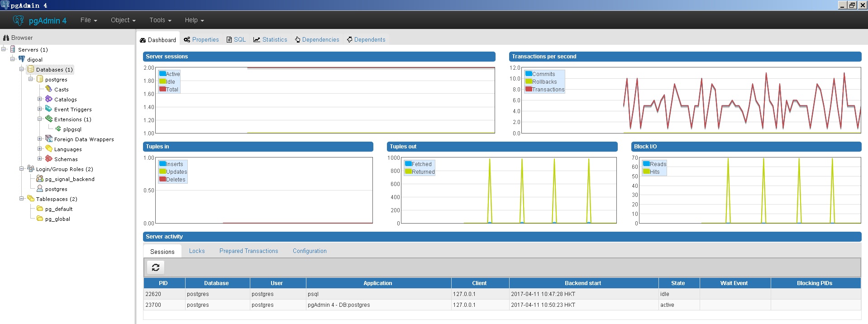Collapse the Tablespaces node
Screen dimensions: 868x324
(x=22, y=198)
